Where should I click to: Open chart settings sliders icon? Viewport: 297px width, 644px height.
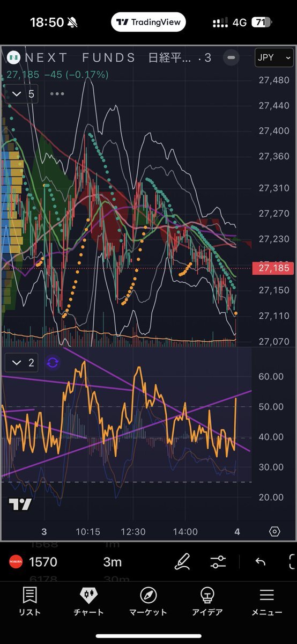(x=218, y=562)
